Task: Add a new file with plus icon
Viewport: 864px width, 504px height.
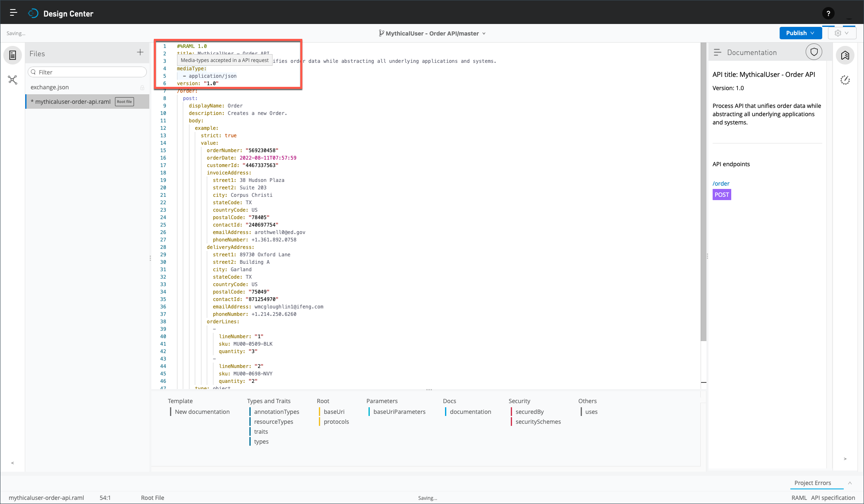Action: coord(140,52)
